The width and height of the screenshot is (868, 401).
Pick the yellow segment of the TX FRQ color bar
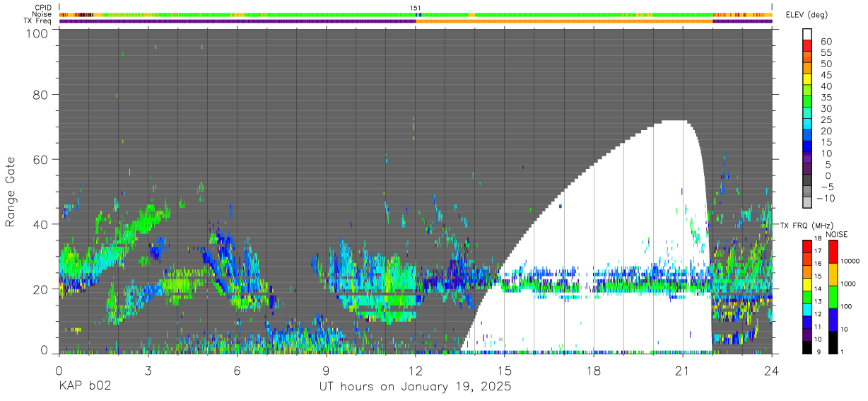(807, 286)
